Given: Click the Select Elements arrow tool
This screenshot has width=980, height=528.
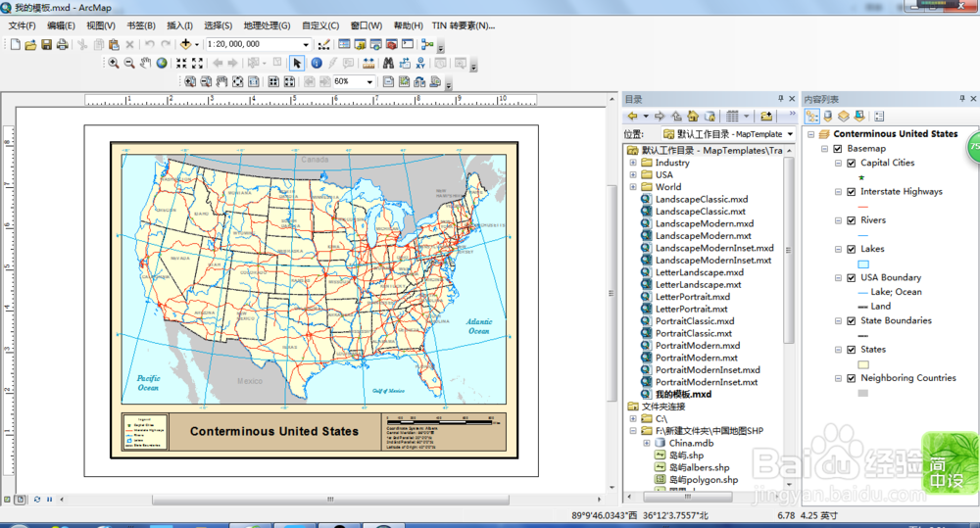Looking at the screenshot, I should (297, 63).
